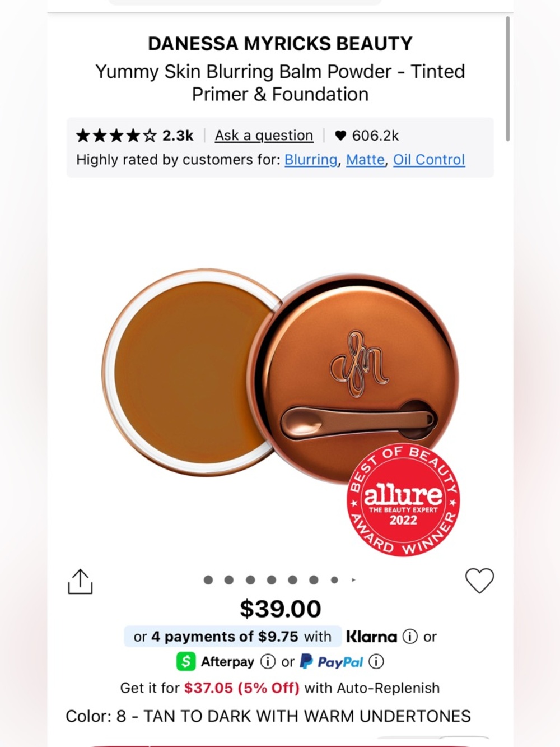Open the product image of balm powder
Screen dimensions: 560x747
[280, 375]
